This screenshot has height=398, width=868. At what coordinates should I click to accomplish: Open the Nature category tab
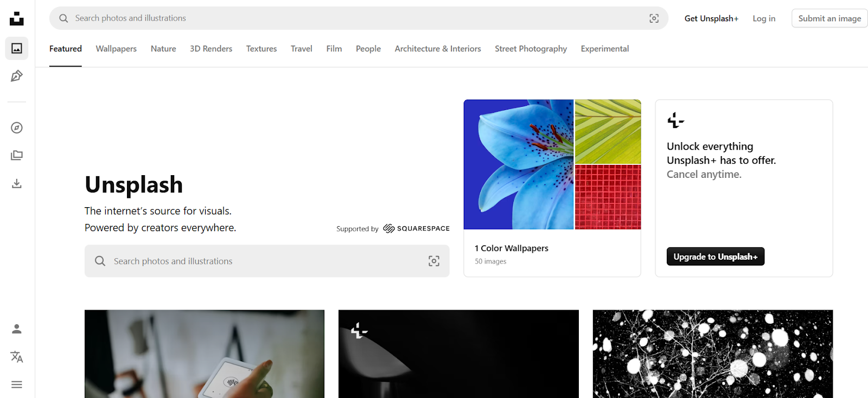coord(163,49)
